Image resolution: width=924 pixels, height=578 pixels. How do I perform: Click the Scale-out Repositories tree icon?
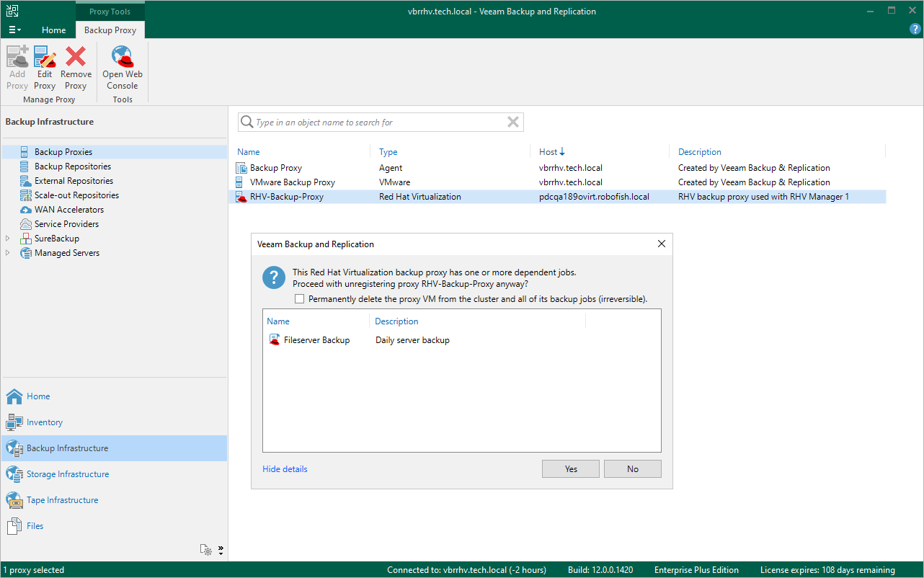pos(25,195)
